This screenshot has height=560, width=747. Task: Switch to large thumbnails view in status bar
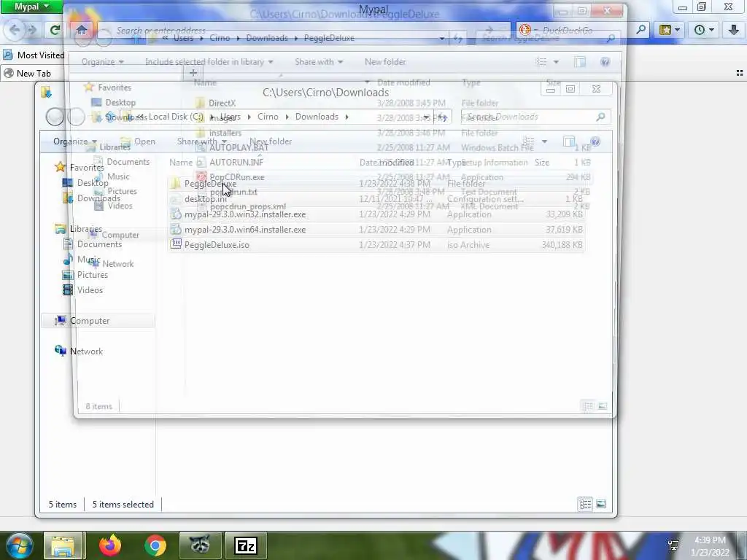[x=601, y=504]
